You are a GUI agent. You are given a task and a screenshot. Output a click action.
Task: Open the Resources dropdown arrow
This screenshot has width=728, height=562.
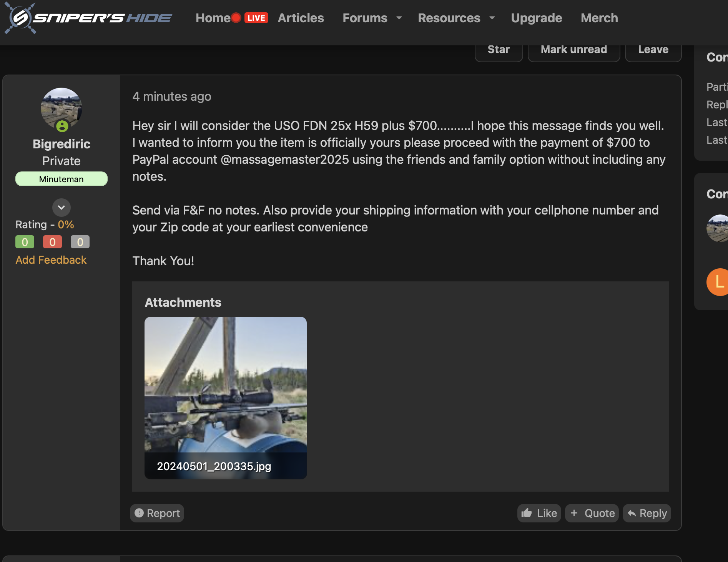click(x=492, y=18)
